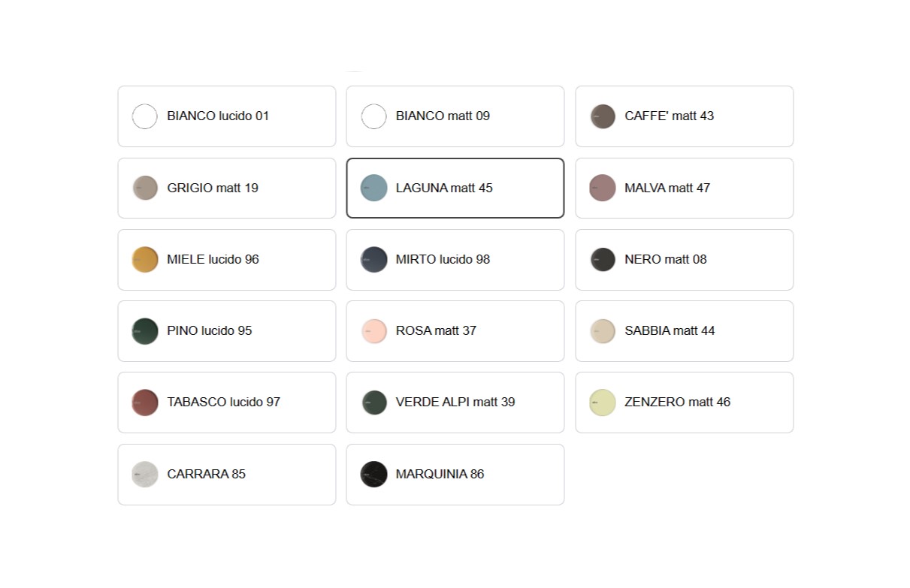910x588 pixels.
Task: Select the MIRTO lucido 98 finish
Action: (x=455, y=259)
